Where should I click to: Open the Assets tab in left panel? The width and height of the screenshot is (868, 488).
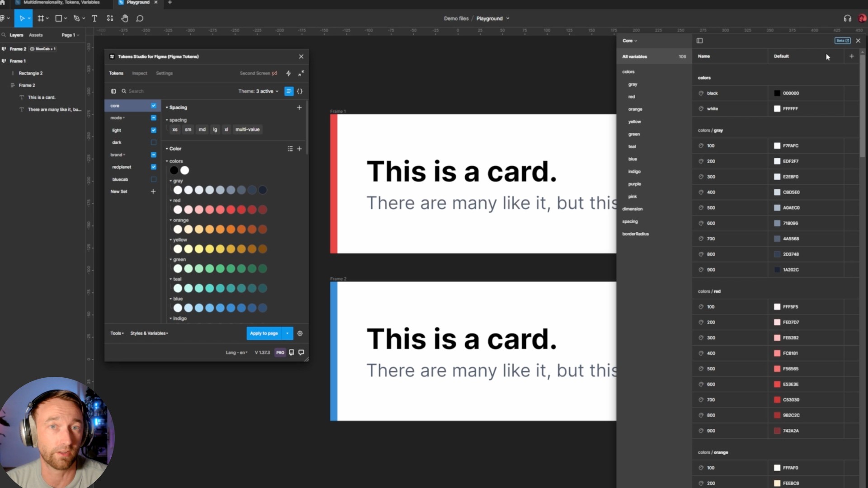pyautogui.click(x=36, y=35)
